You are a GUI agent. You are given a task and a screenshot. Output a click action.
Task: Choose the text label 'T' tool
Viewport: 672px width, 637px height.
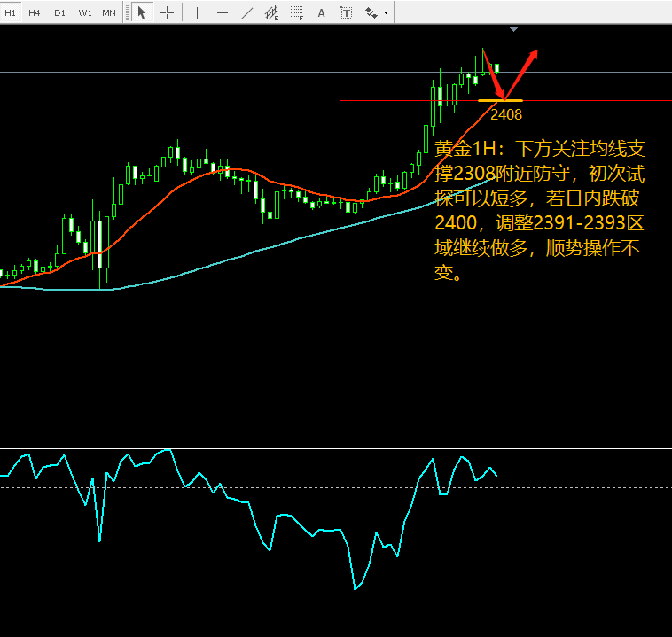coord(346,13)
